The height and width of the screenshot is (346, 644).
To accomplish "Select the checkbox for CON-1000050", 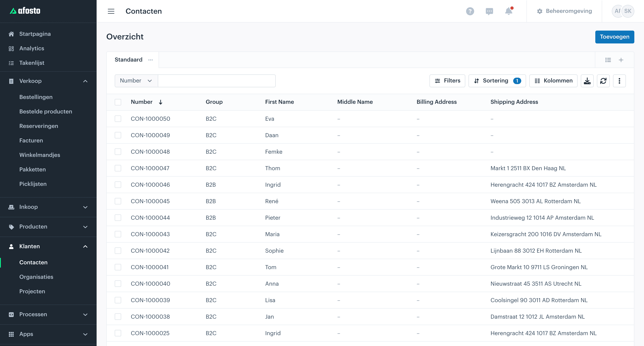I will [118, 119].
